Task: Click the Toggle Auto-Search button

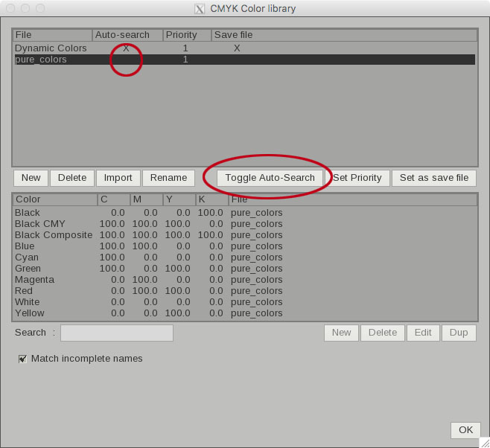Action: pos(270,178)
